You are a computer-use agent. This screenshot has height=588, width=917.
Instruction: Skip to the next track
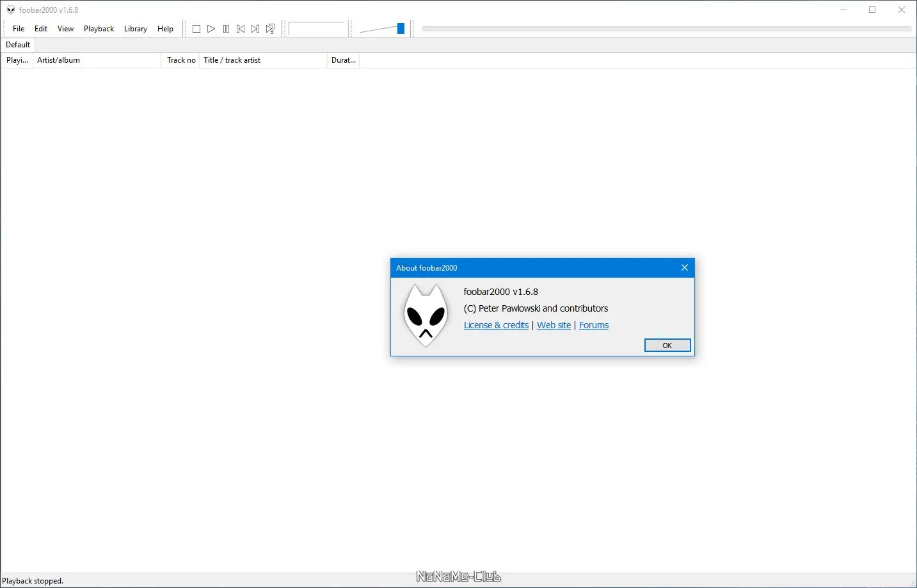coord(255,29)
